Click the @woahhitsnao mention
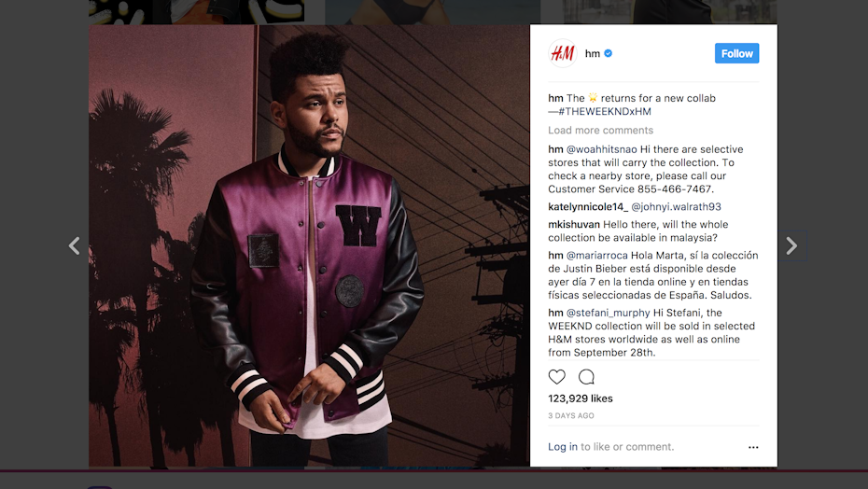The image size is (868, 489). [602, 149]
